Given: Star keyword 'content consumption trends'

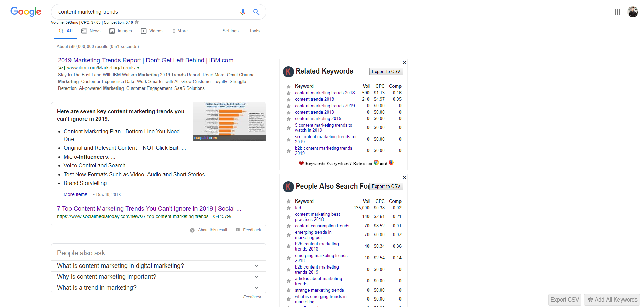Looking at the screenshot, I should 289,226.
